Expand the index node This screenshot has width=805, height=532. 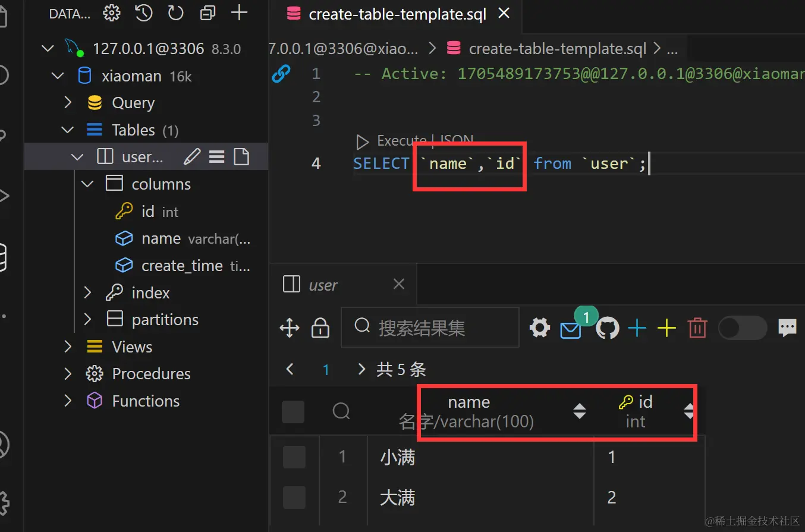88,292
